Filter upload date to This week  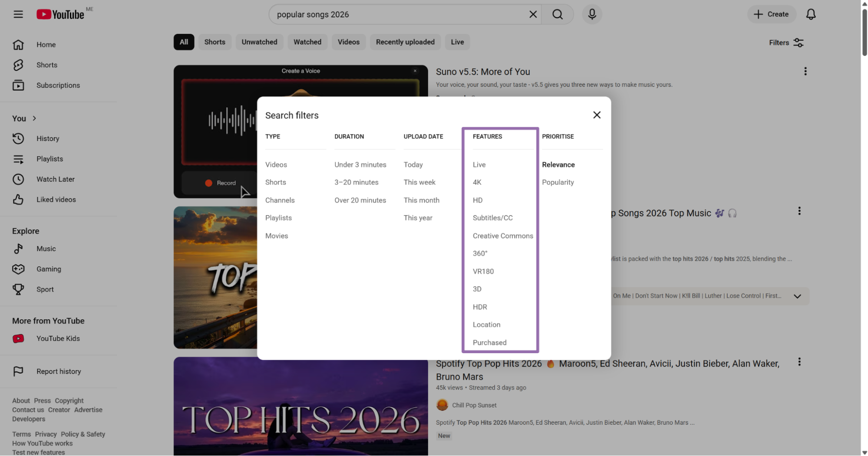(x=419, y=183)
